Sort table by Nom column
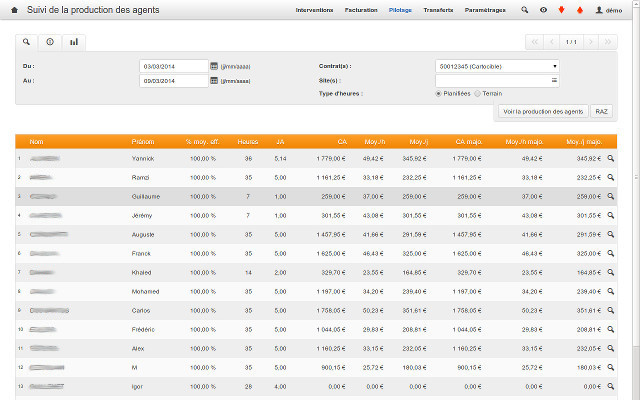 pos(36,142)
